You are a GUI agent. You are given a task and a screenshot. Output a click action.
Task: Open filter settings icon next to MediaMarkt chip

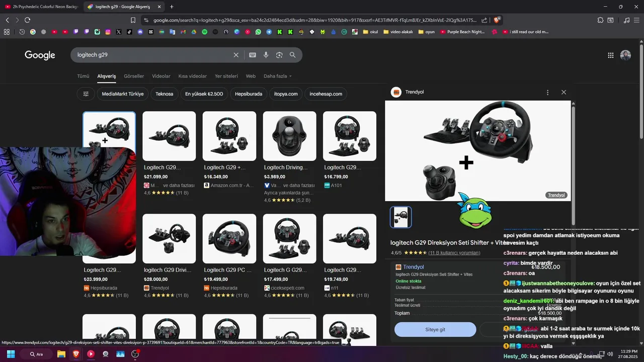(x=86, y=94)
